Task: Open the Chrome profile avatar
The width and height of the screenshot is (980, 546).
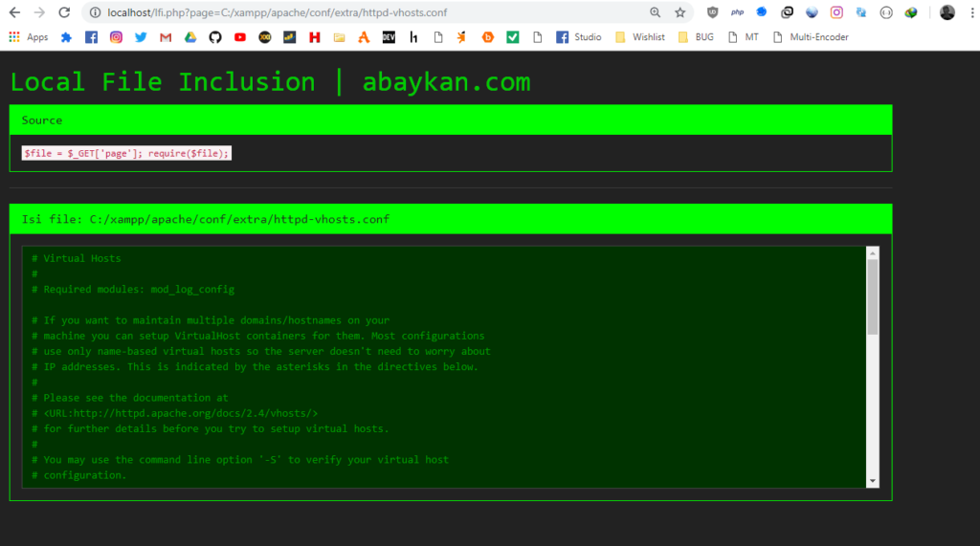Action: [x=947, y=12]
